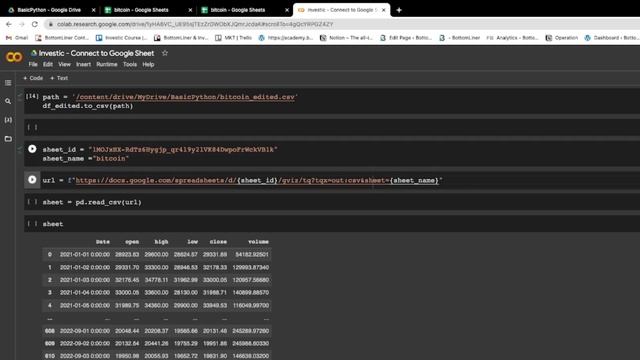The image size is (640, 360).
Task: Open Investic Course bookmark
Action: click(x=122, y=38)
